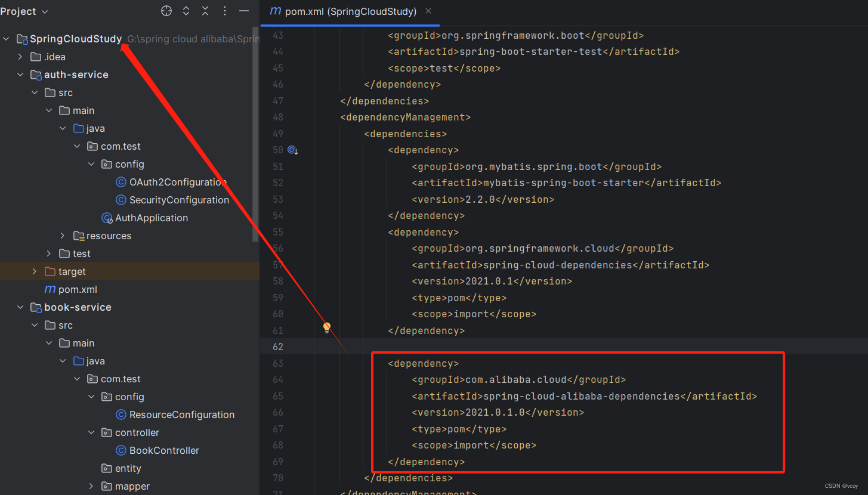Collapse the SpringCloudStudy root node
This screenshot has width=868, height=495.
pos(7,39)
